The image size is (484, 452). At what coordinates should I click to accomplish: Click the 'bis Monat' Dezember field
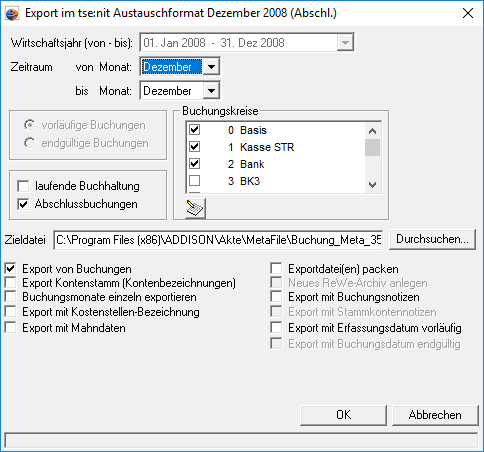point(172,91)
